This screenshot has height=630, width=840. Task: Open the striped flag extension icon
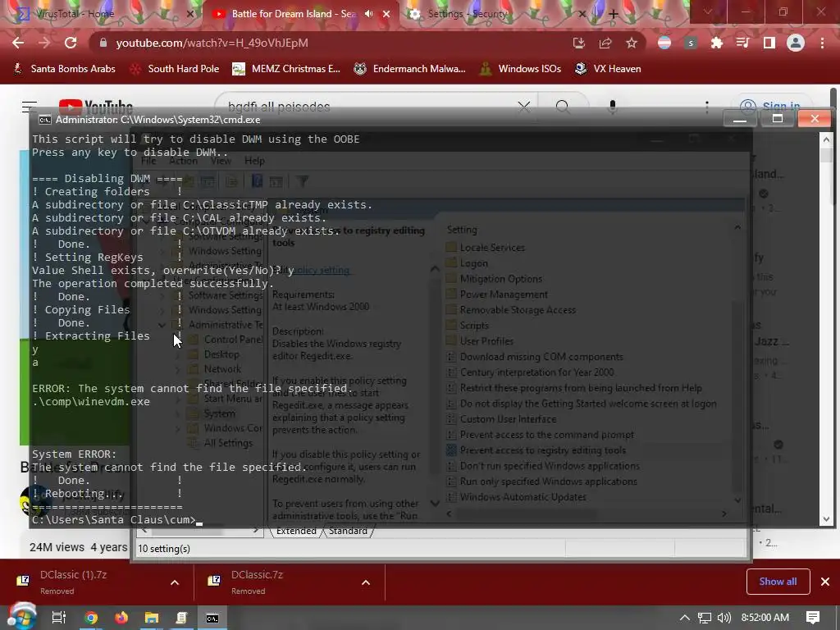point(664,43)
